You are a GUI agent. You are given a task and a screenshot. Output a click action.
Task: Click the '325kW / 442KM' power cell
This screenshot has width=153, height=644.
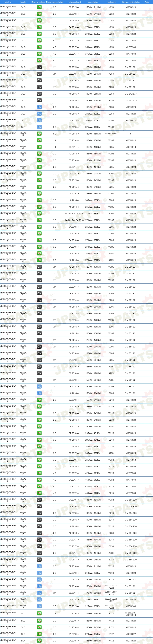(93, 127)
